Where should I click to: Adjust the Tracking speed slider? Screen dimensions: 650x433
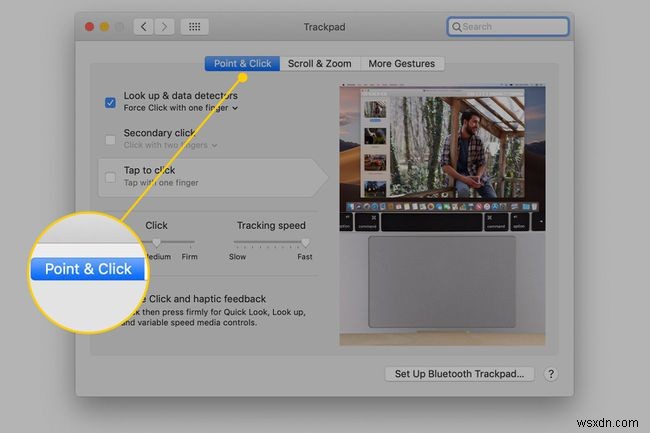[x=305, y=242]
